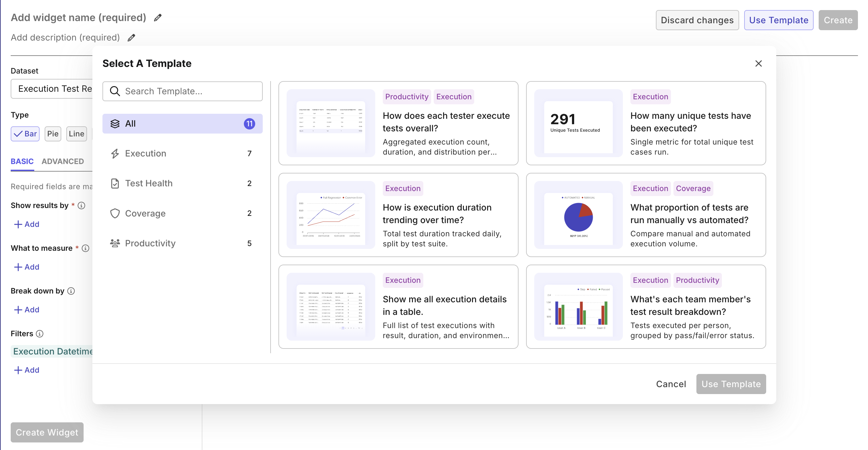This screenshot has width=868, height=450.
Task: Switch to the ADVANCED tab
Action: 63,161
